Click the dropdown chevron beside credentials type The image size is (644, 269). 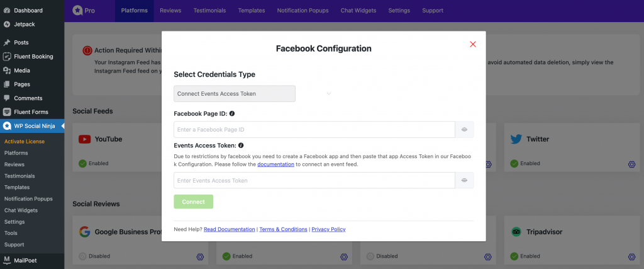tap(328, 94)
